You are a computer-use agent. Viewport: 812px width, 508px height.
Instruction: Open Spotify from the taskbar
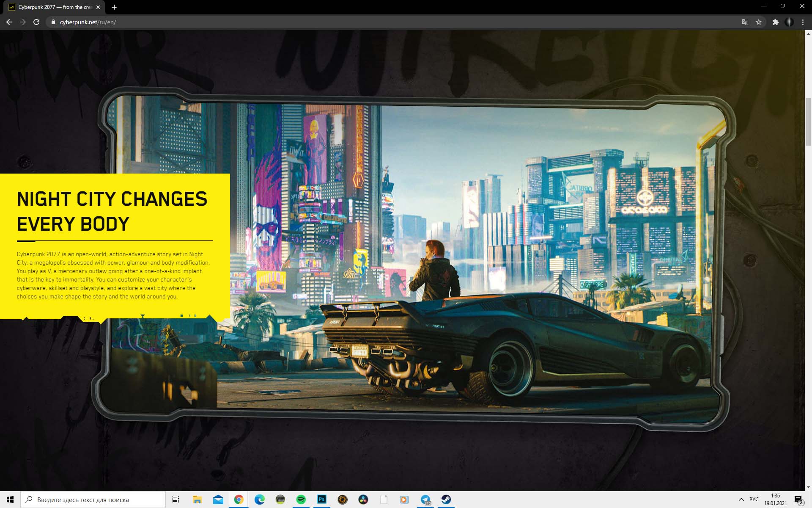[x=301, y=500]
